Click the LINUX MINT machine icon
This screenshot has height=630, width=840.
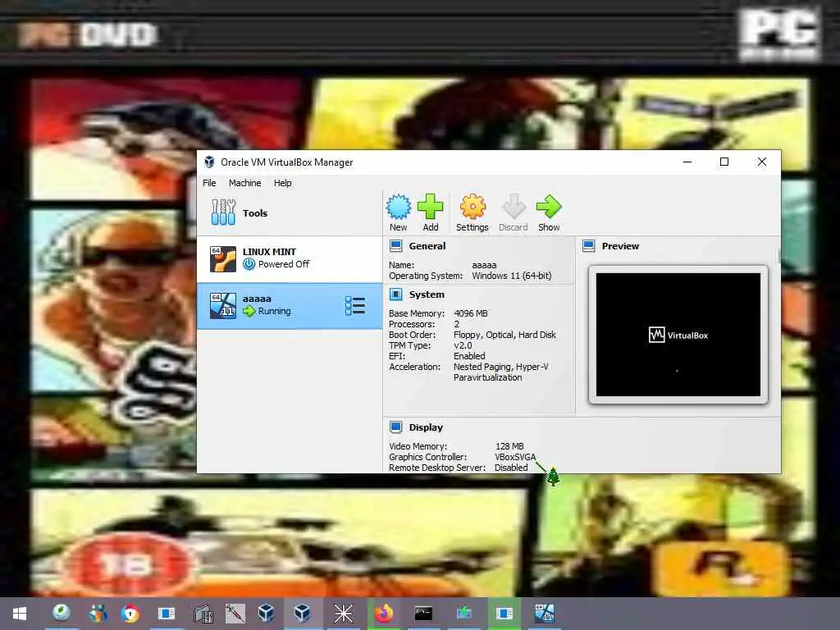(x=223, y=258)
